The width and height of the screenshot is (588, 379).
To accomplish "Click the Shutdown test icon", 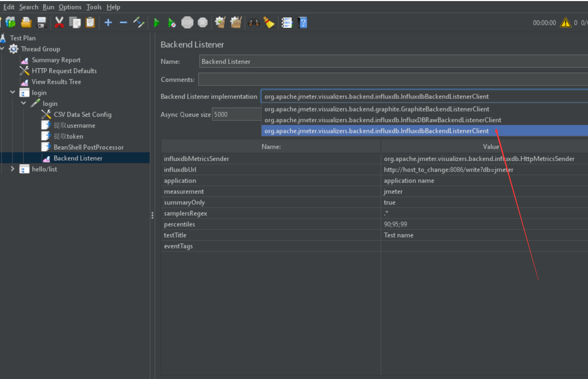I will (x=203, y=23).
